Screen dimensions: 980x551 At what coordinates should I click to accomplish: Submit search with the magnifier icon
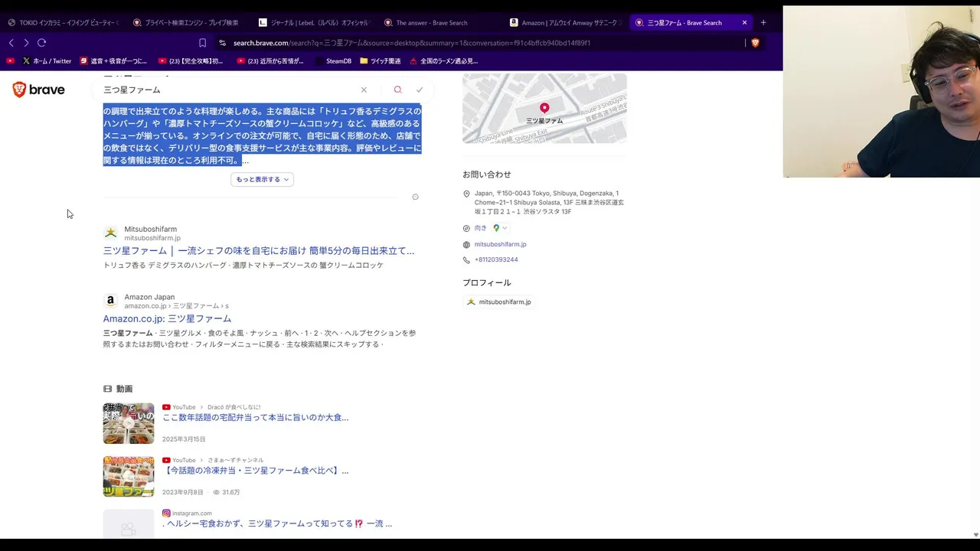[x=397, y=90]
